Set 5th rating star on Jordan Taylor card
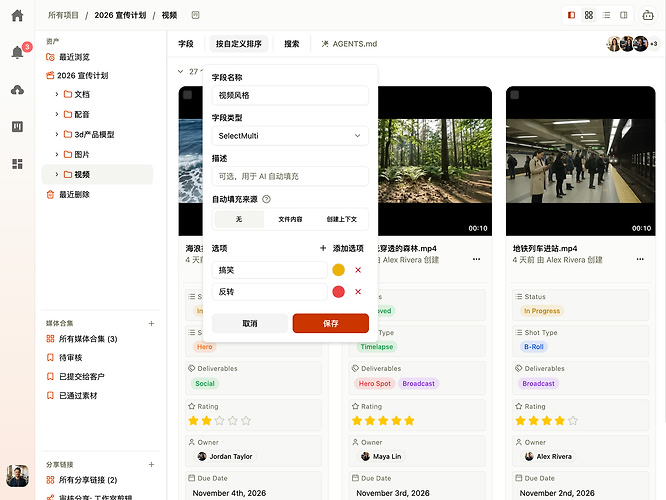This screenshot has width=666, height=500. click(246, 421)
